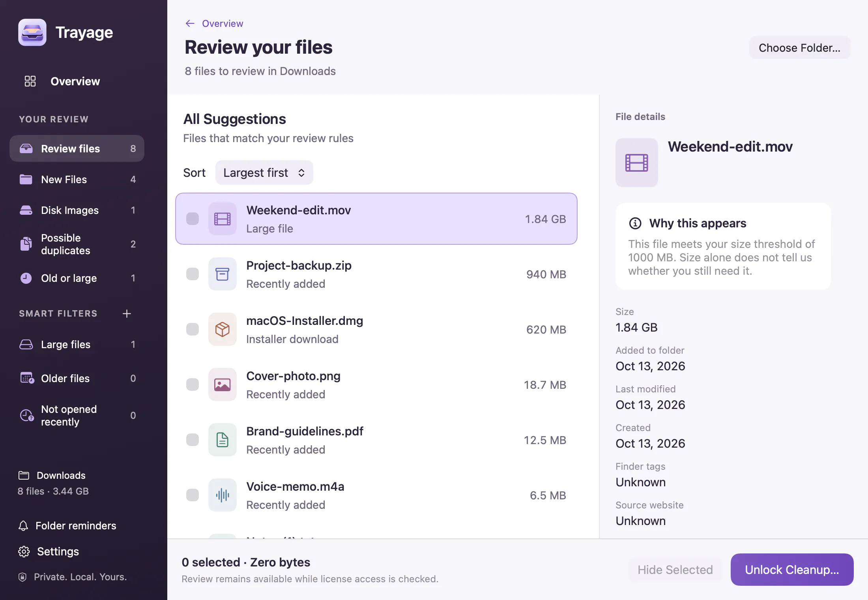Open Possible duplicates category

pos(77,244)
